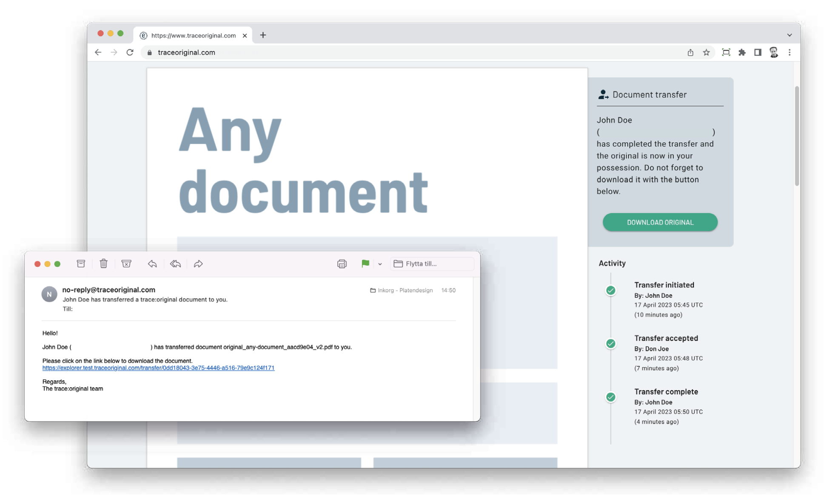
Task: Open the explorer.test.traceoriginal.com transfer link
Action: 158,368
